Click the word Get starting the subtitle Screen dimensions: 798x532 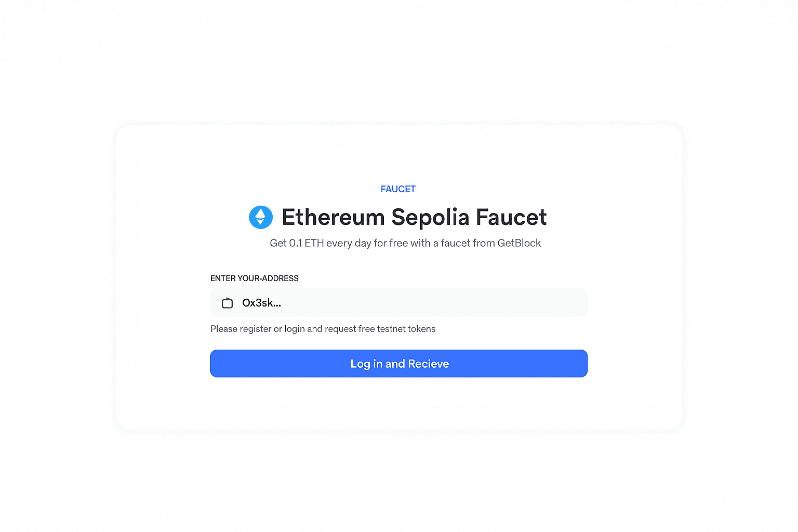[x=278, y=243]
